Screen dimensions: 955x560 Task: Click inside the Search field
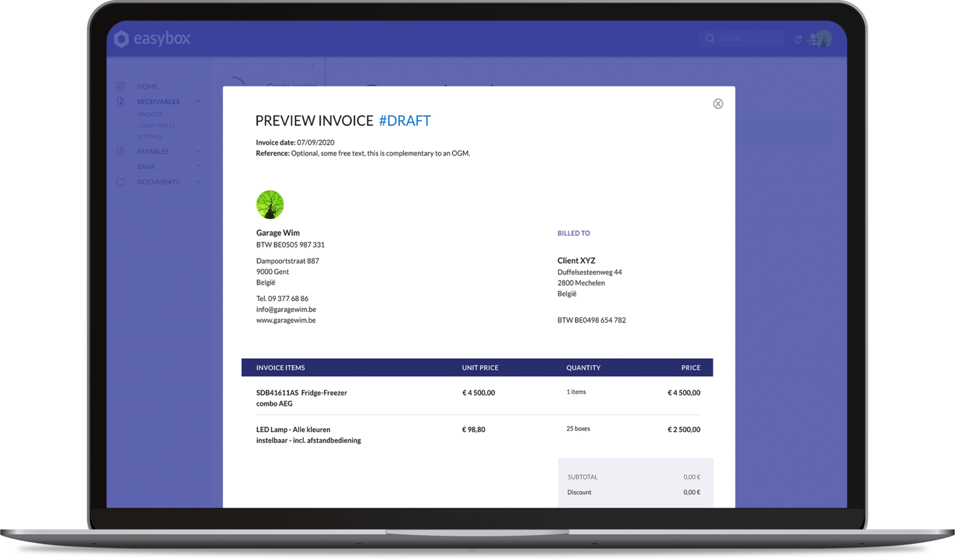pos(746,39)
